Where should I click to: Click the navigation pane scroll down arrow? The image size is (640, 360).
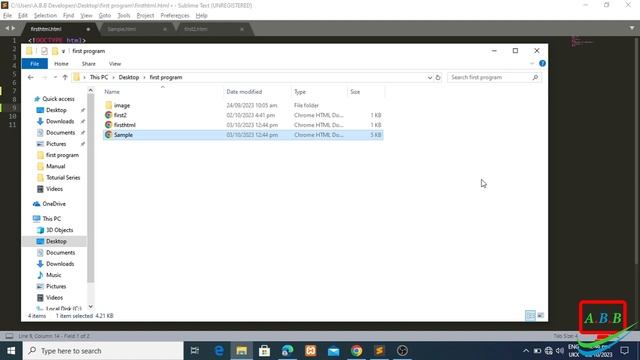(x=91, y=307)
